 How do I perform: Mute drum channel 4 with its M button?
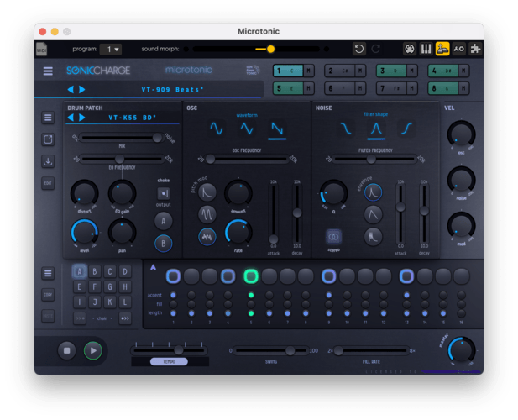(463, 71)
